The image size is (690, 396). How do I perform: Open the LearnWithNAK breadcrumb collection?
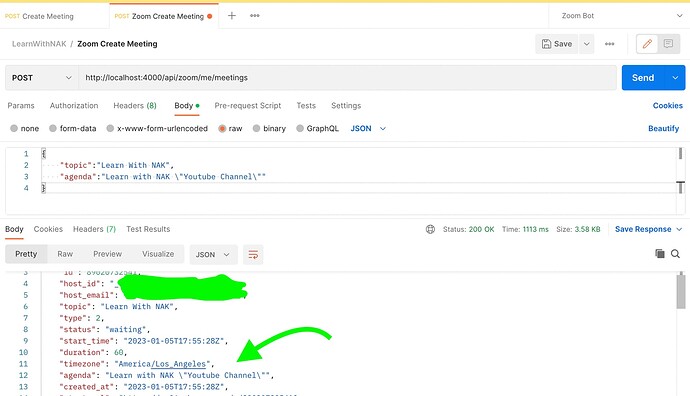point(39,44)
